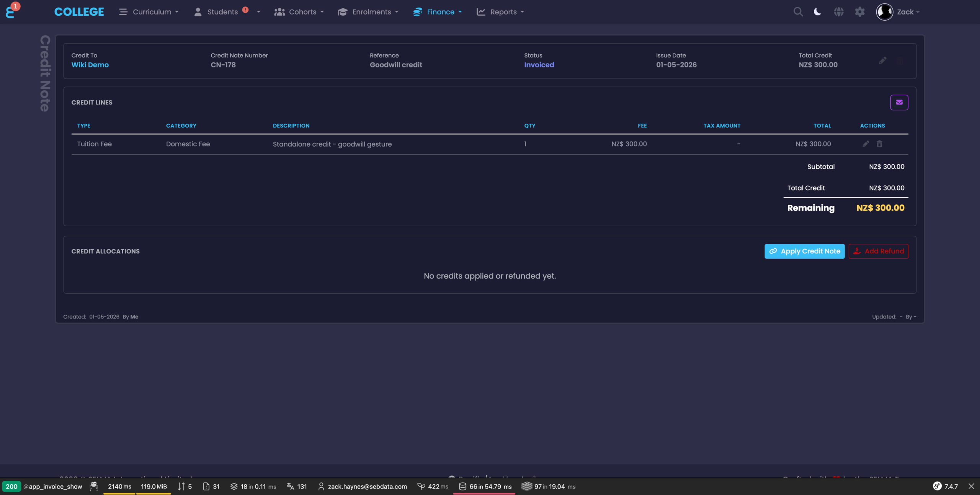Select the Goodwill credit reference

[396, 65]
